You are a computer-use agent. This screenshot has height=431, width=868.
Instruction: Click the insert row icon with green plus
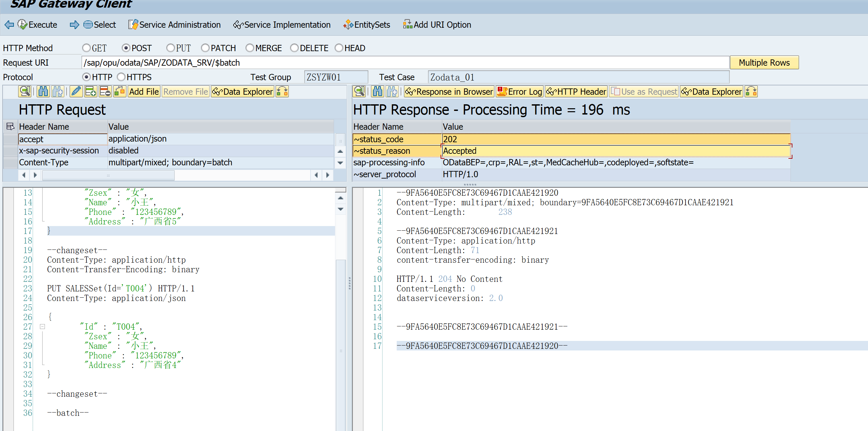pyautogui.click(x=91, y=92)
